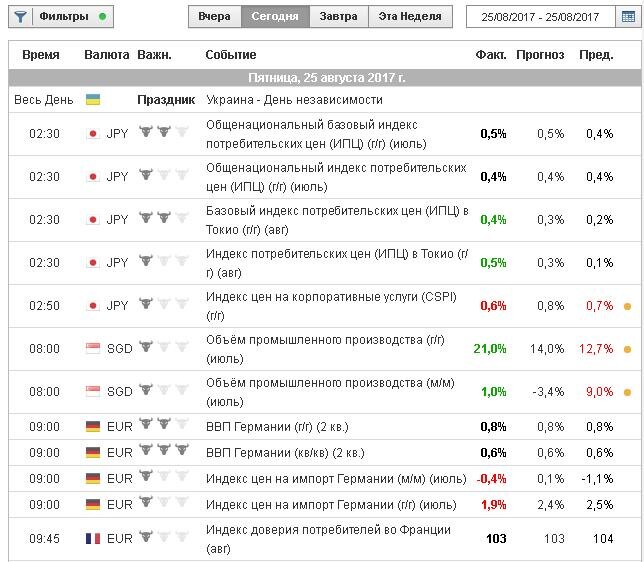Switch to the Вчера tab
The image size is (644, 562).
214,17
